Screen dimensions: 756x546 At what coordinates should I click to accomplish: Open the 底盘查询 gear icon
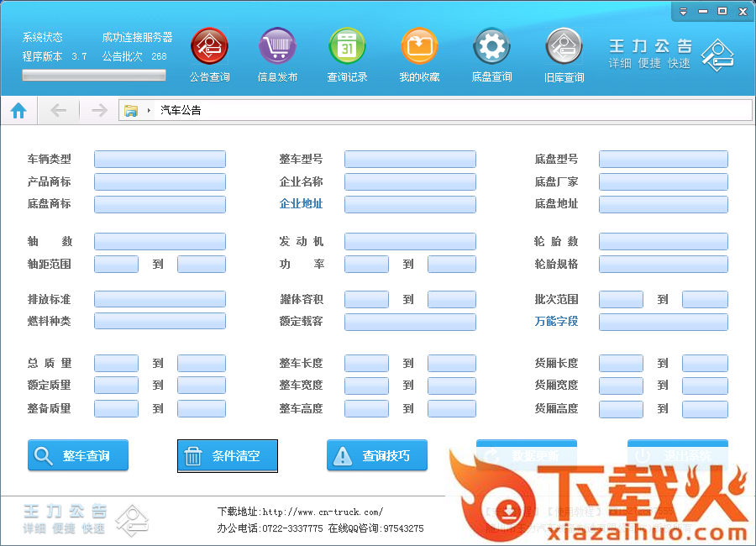[x=491, y=46]
